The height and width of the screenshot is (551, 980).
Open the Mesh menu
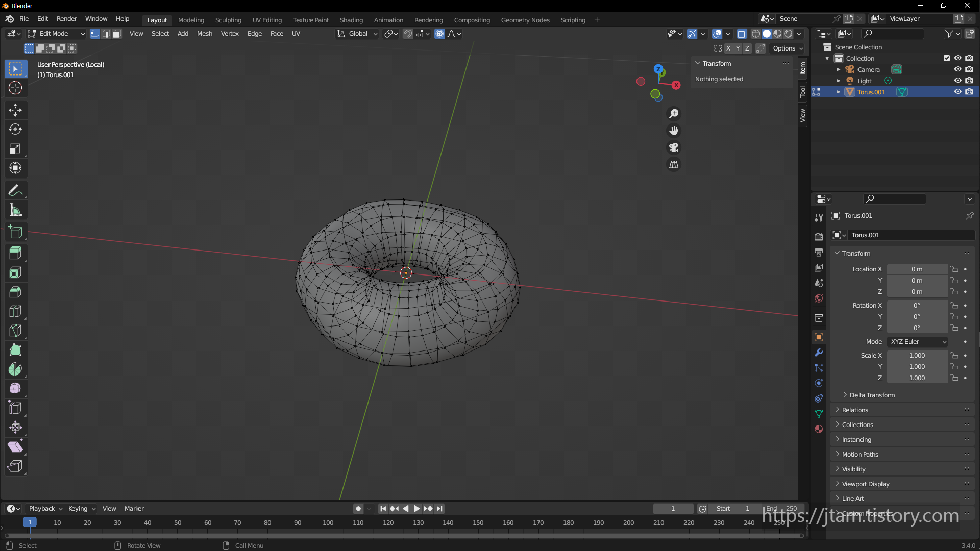tap(204, 34)
